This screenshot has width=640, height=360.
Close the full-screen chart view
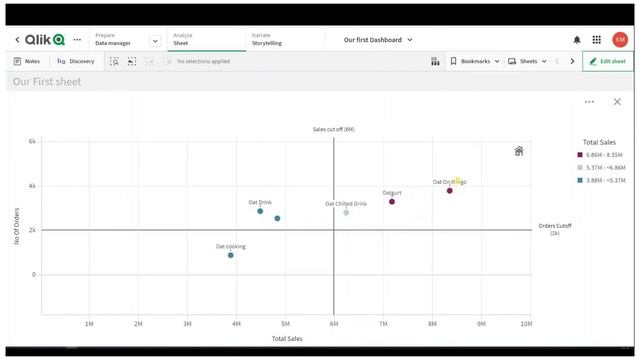point(617,102)
